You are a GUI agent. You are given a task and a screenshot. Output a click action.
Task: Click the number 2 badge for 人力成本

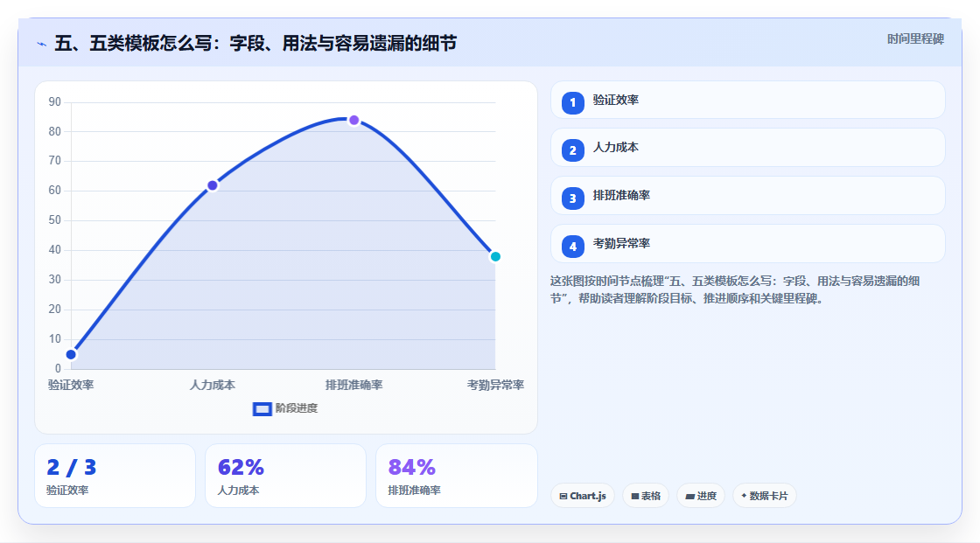pyautogui.click(x=572, y=150)
